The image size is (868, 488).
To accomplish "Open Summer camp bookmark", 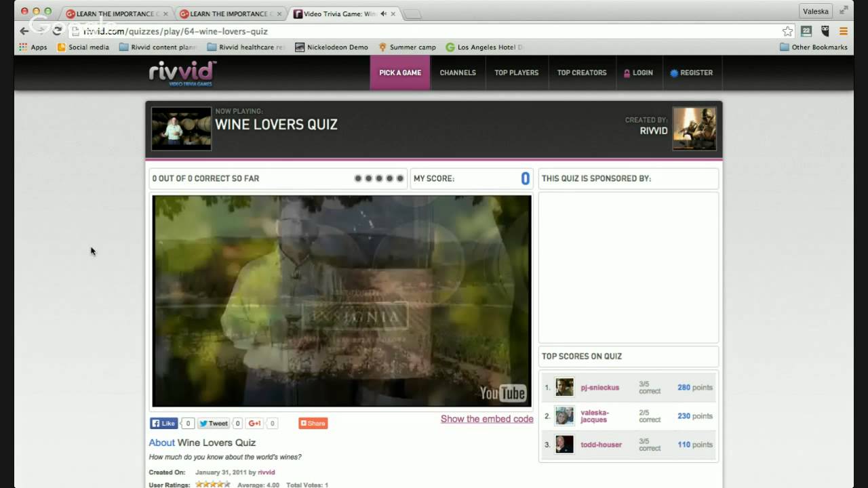I will [x=407, y=47].
